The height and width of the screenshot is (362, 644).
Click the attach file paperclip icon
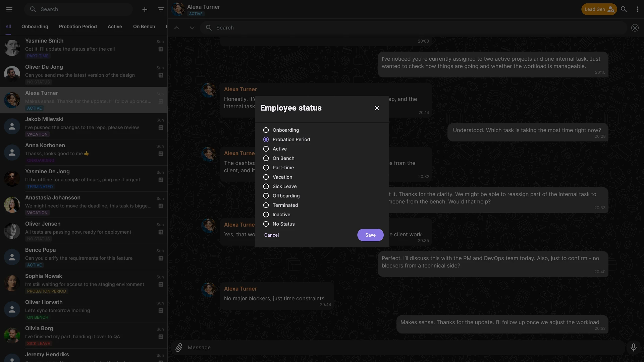[179, 348]
